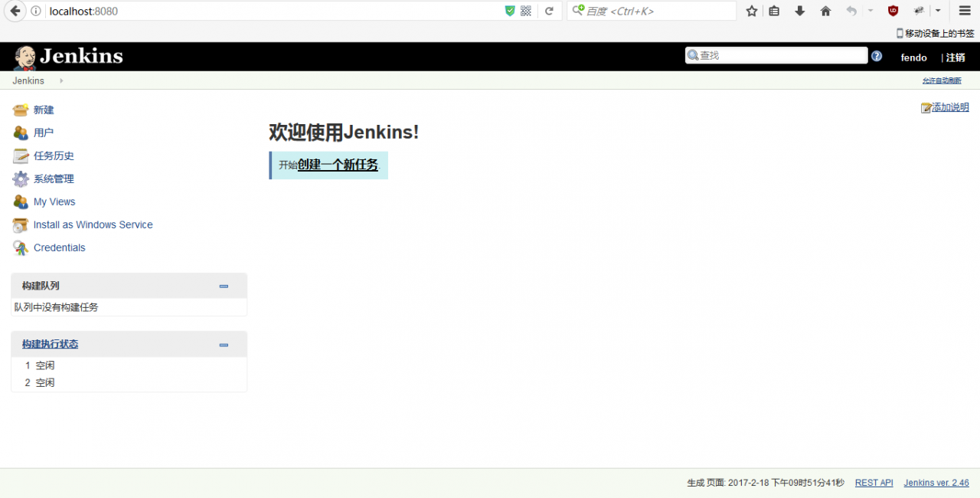The height and width of the screenshot is (498, 980).
Task: Open the fendo user link
Action: (x=914, y=57)
